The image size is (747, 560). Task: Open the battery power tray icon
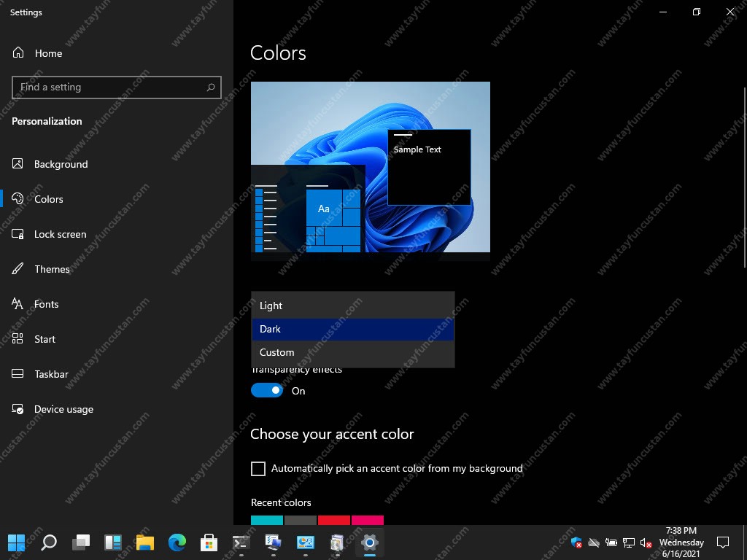click(611, 542)
